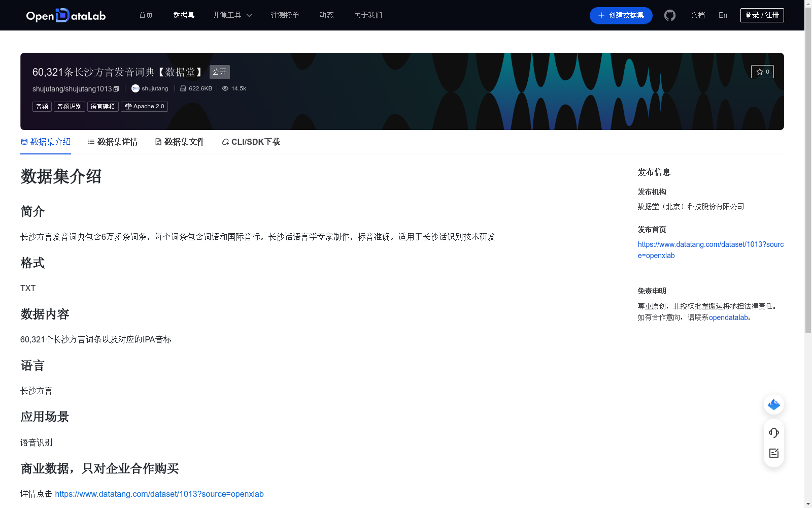
Task: Click 登录 / 注册 button
Action: [762, 15]
